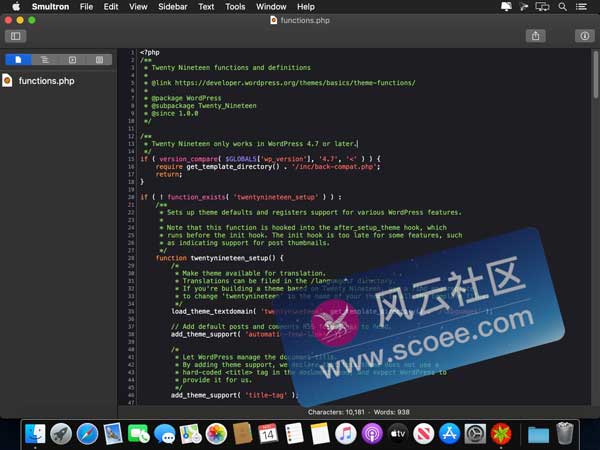Open the Trash in the dock

pos(565,434)
